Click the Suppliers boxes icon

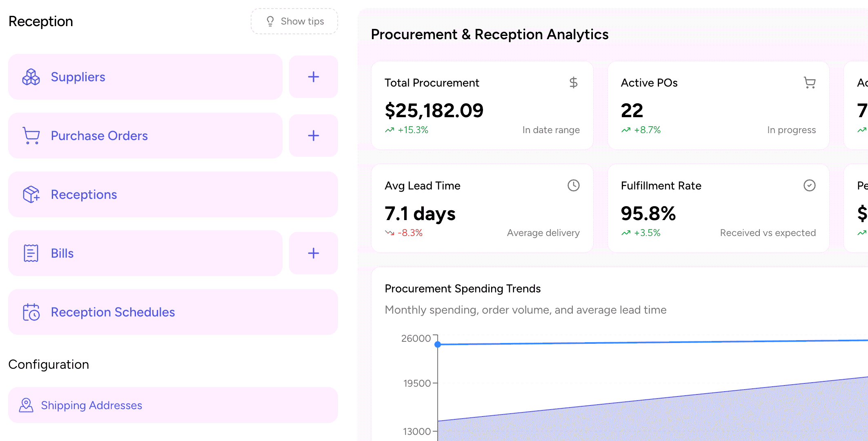[31, 77]
